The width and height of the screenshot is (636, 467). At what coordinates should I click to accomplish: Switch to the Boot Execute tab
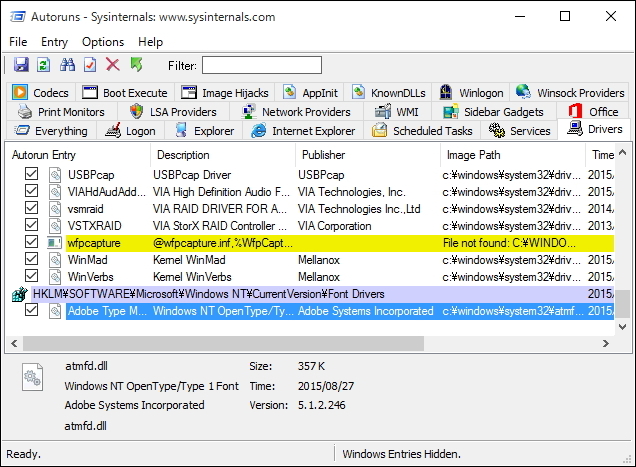125,93
